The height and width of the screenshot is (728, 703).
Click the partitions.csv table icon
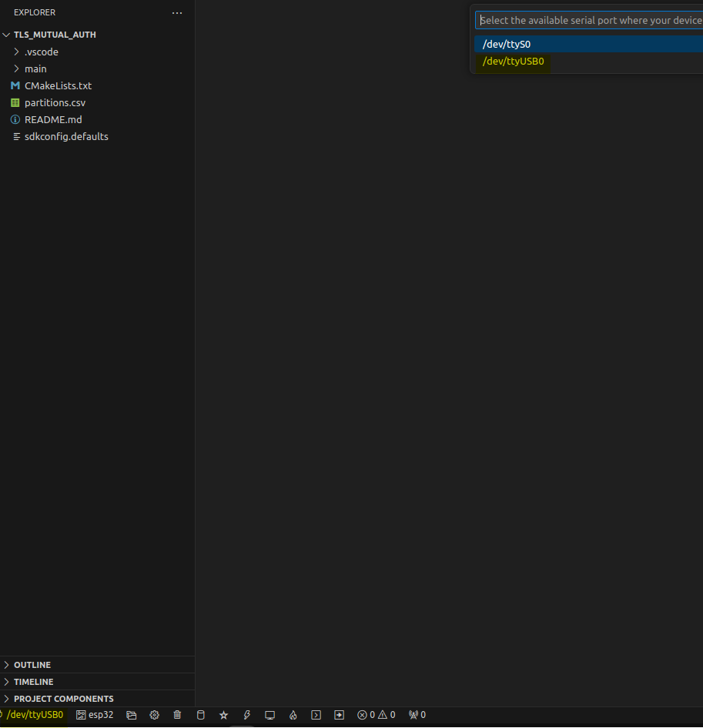click(15, 102)
